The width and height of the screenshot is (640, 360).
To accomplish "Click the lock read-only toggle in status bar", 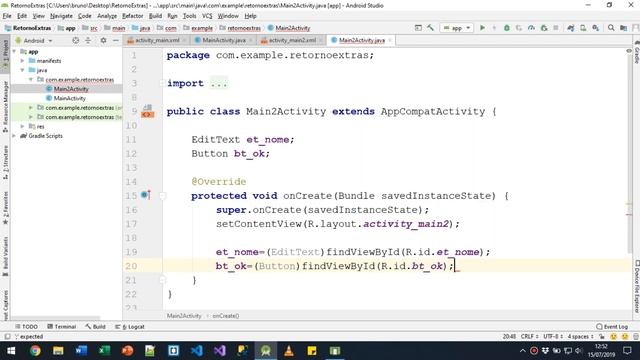I will click(x=602, y=336).
